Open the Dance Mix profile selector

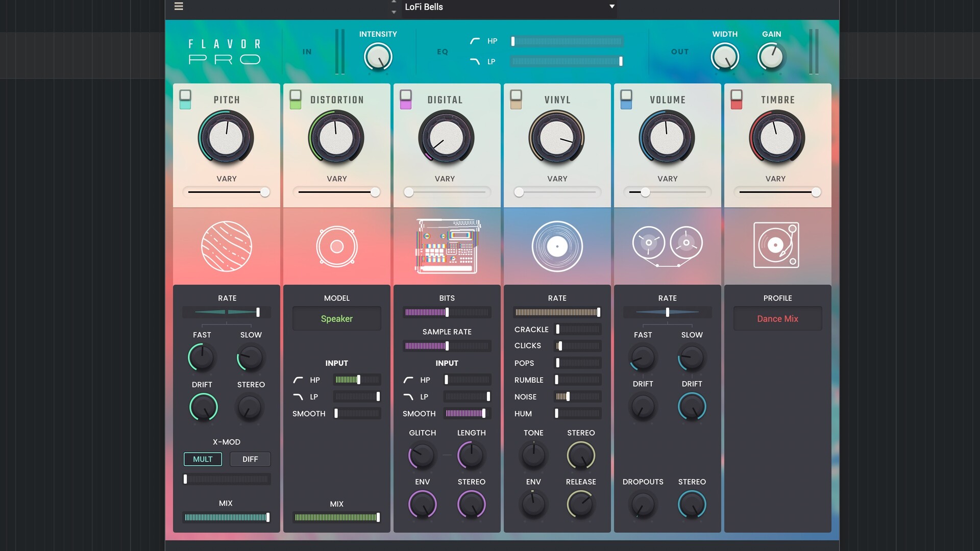point(777,319)
